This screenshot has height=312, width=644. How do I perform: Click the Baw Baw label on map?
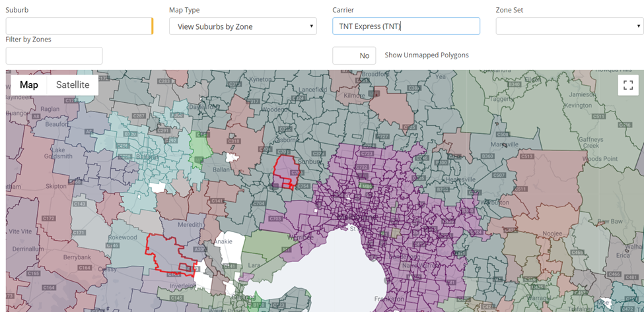tap(611, 220)
